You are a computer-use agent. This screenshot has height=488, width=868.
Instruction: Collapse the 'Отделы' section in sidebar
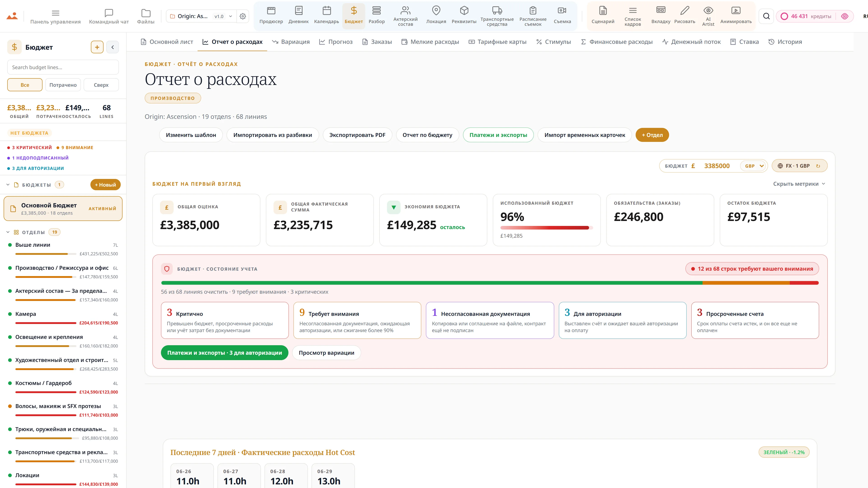[x=8, y=232]
